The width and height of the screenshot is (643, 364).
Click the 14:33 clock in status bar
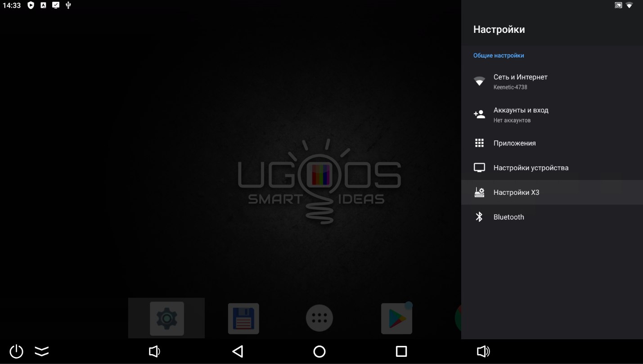[12, 5]
